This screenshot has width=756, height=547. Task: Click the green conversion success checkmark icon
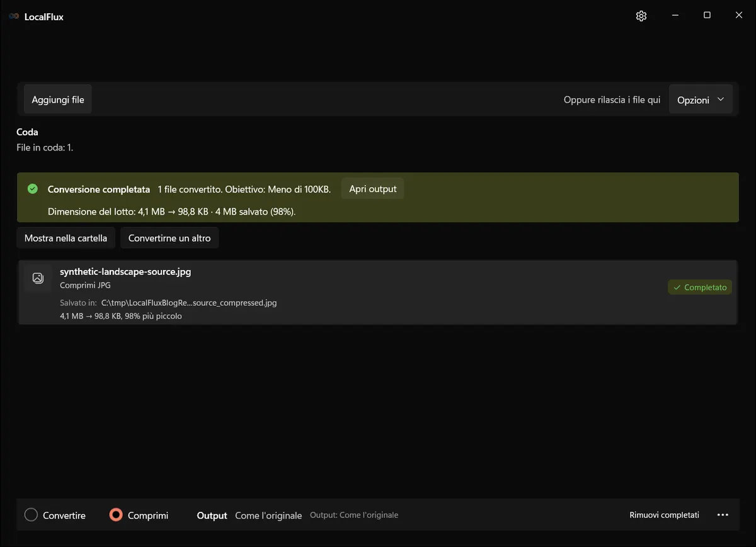33,189
